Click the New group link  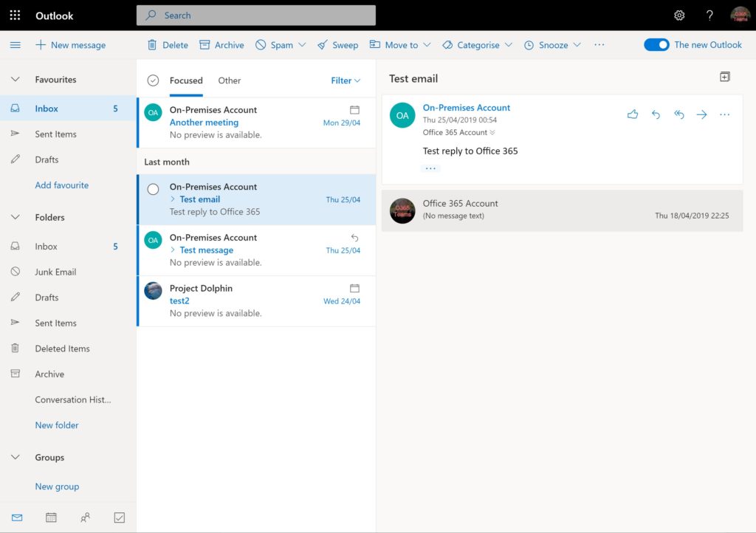coord(57,486)
